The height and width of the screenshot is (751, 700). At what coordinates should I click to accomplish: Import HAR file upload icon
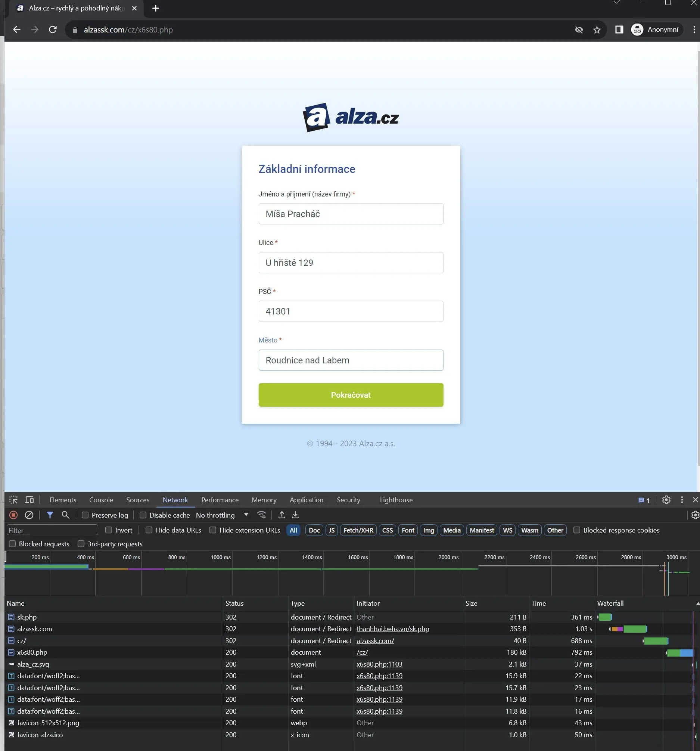pos(281,515)
